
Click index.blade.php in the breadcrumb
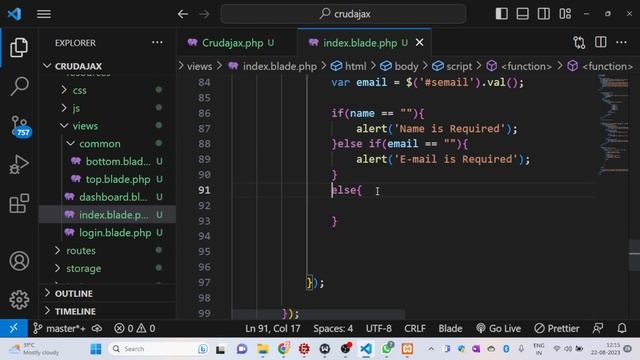pyautogui.click(x=280, y=66)
